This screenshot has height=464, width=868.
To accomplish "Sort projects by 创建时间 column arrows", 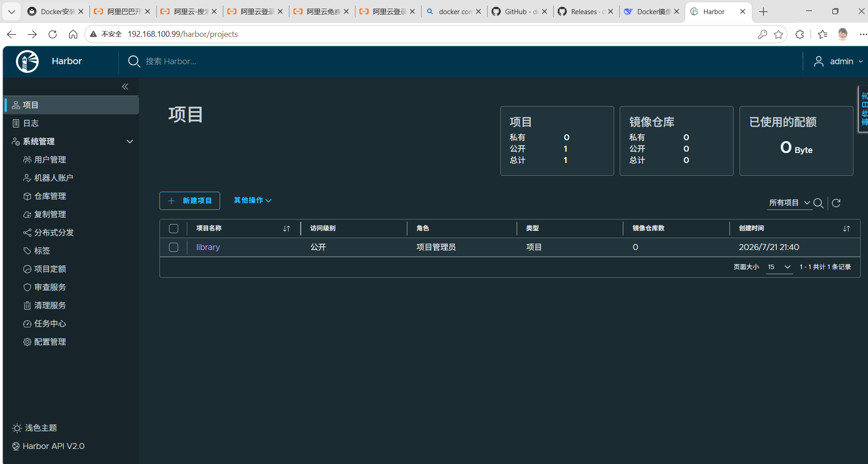I will pos(846,229).
